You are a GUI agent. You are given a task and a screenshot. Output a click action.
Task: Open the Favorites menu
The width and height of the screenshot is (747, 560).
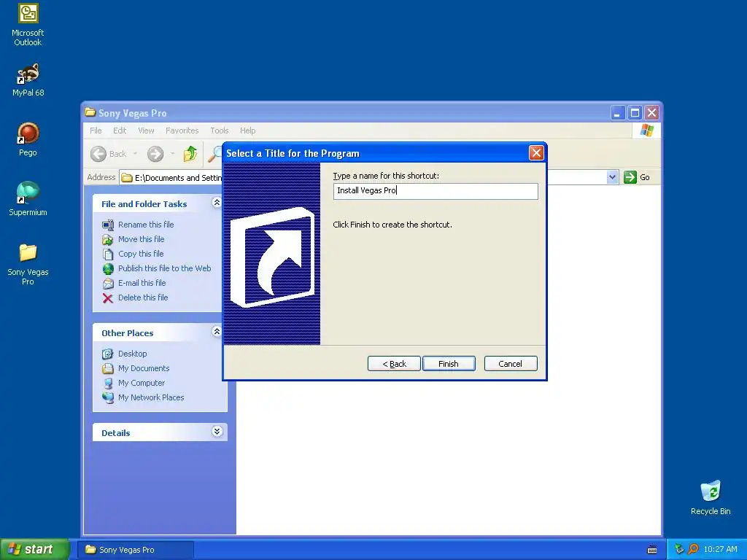[182, 131]
